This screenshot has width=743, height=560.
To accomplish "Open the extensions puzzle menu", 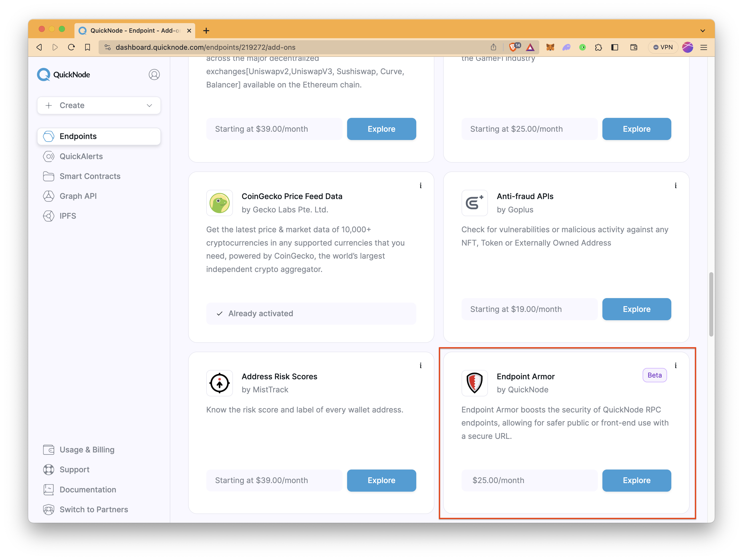I will (x=598, y=47).
